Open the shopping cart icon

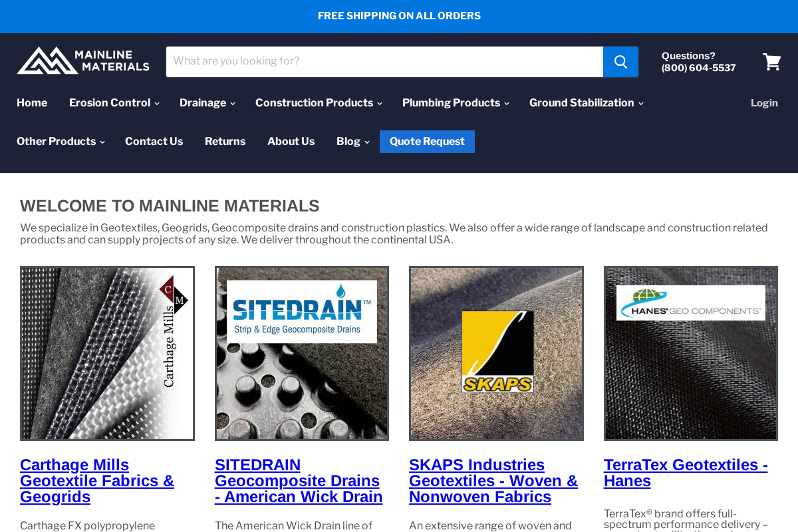(x=771, y=61)
